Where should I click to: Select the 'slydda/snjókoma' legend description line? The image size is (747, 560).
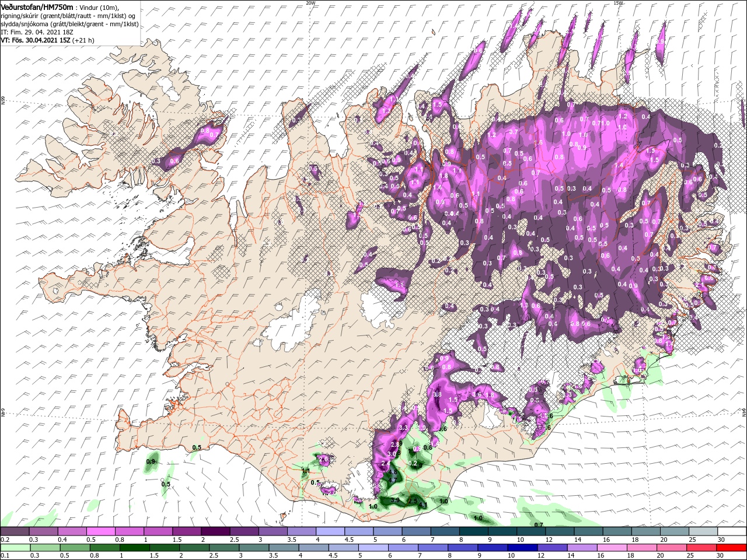click(70, 24)
